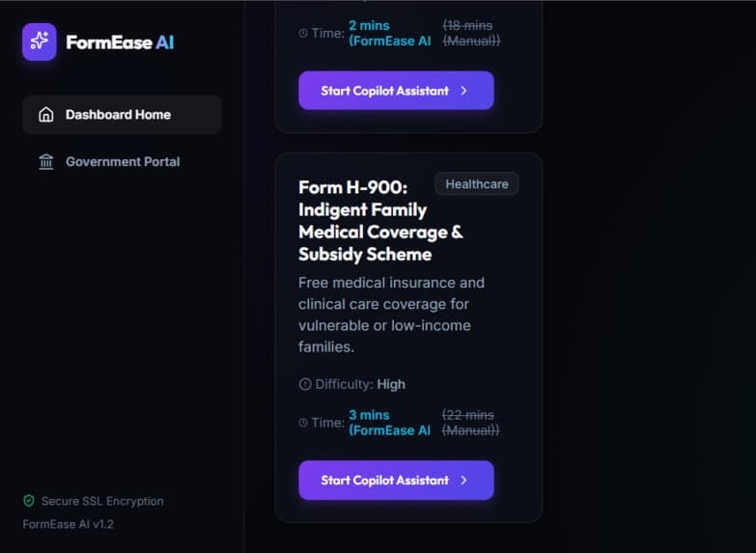The image size is (756, 553).
Task: Open the Dashboard Home menu item
Action: pyautogui.click(x=122, y=115)
